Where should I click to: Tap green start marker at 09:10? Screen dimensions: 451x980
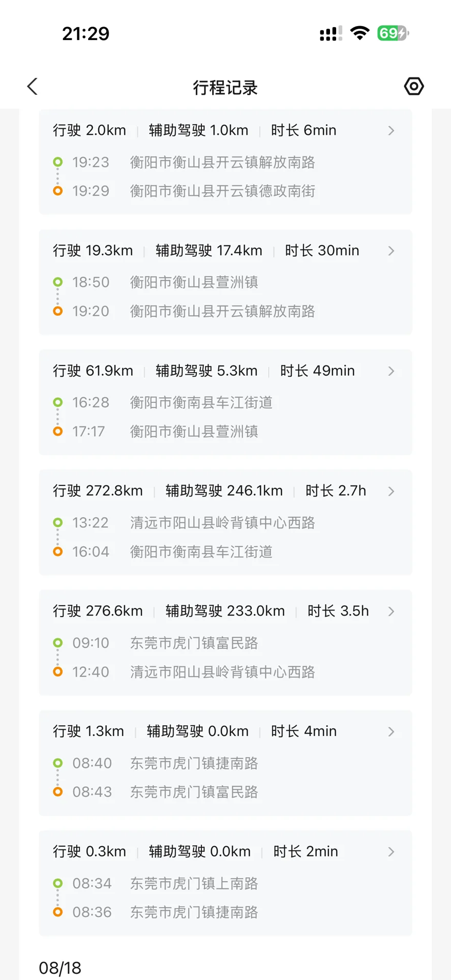(58, 643)
